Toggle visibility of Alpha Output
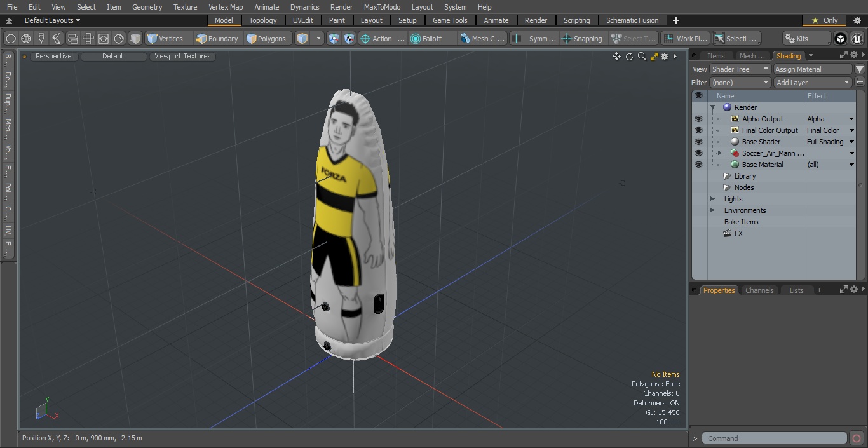Image resolution: width=868 pixels, height=448 pixels. pos(699,119)
